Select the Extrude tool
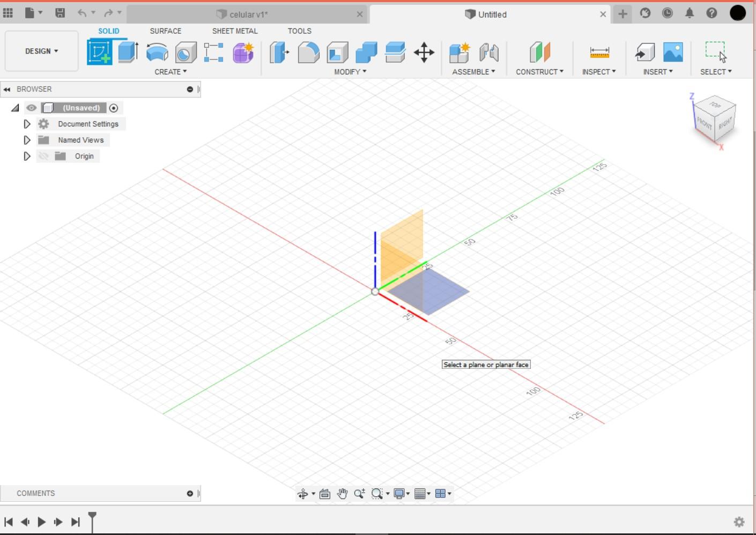Viewport: 756px width, 535px height. click(x=128, y=52)
